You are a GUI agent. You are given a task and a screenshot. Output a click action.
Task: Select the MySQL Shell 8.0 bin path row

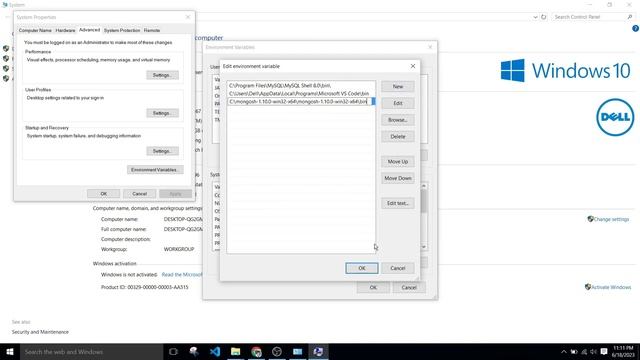pos(301,86)
